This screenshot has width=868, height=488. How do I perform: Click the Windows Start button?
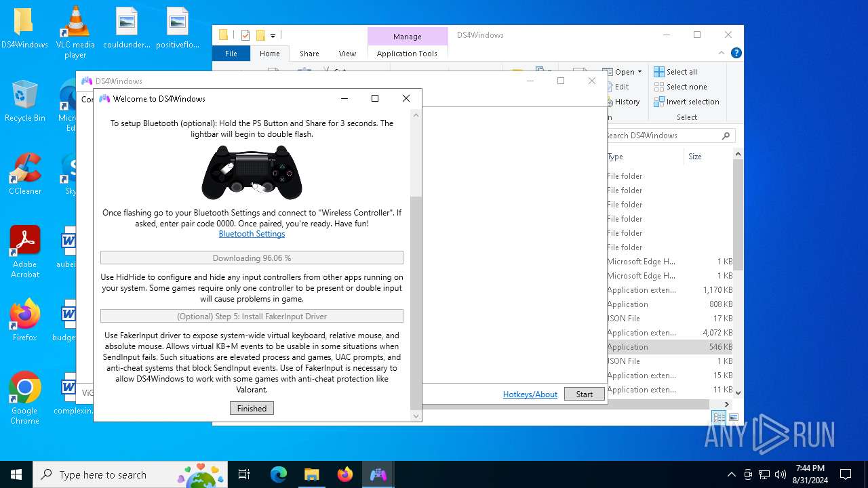16,474
